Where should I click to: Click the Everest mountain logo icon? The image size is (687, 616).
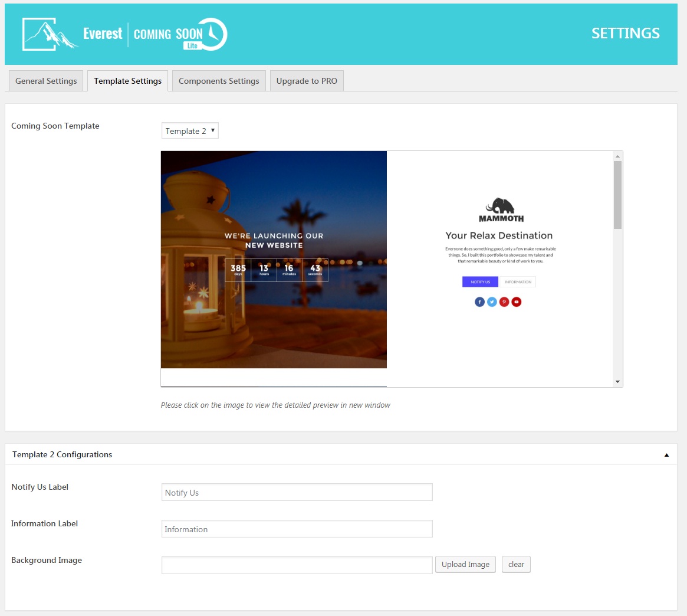[50, 34]
